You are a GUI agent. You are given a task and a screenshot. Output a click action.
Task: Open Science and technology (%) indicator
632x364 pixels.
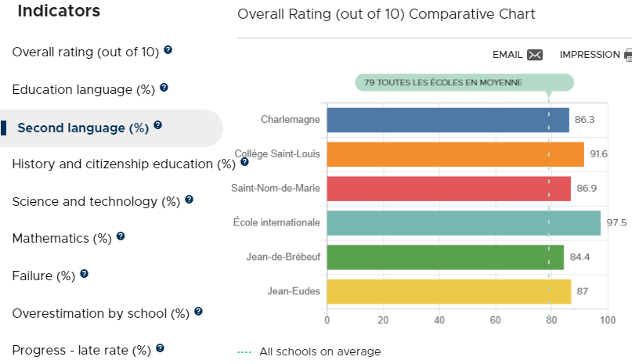96,201
